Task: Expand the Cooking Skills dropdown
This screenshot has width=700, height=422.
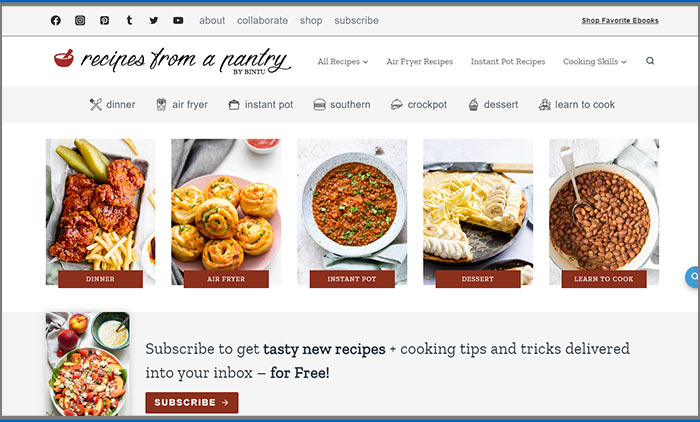Action: pyautogui.click(x=595, y=62)
